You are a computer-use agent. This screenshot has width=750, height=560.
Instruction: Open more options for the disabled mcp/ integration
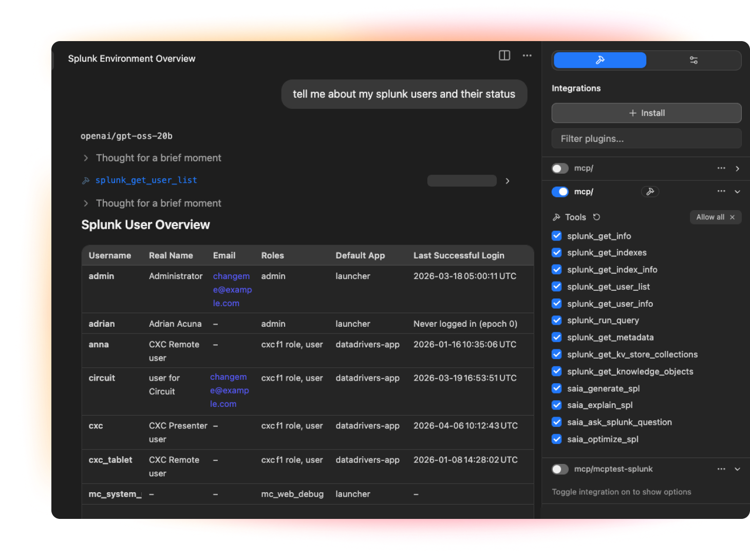pyautogui.click(x=721, y=168)
